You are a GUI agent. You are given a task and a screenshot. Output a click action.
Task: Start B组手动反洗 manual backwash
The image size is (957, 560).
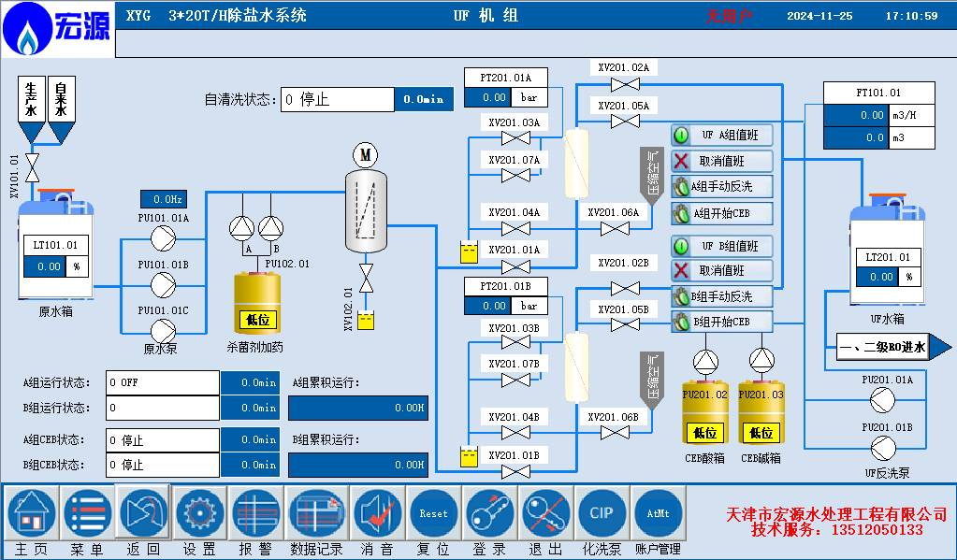coord(722,297)
